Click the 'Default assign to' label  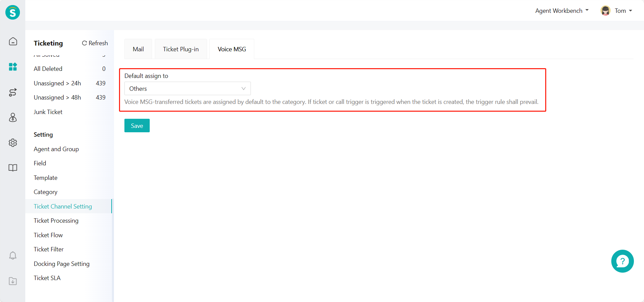[x=146, y=76]
